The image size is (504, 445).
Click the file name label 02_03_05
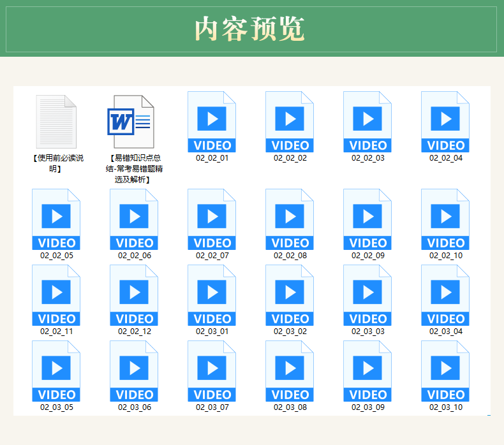pyautogui.click(x=57, y=407)
